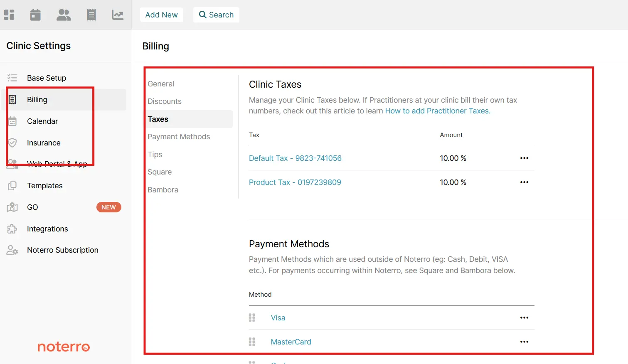Open MasterCard payment method details

tap(291, 342)
